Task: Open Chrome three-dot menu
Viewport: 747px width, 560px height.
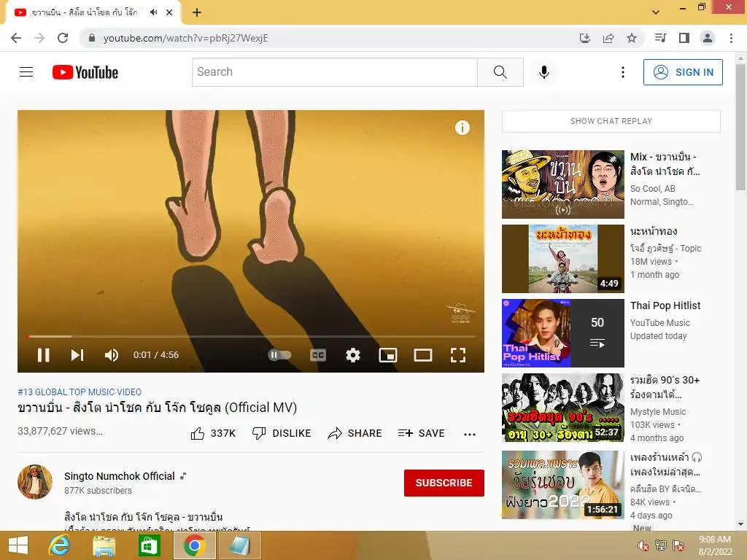Action: tap(731, 38)
